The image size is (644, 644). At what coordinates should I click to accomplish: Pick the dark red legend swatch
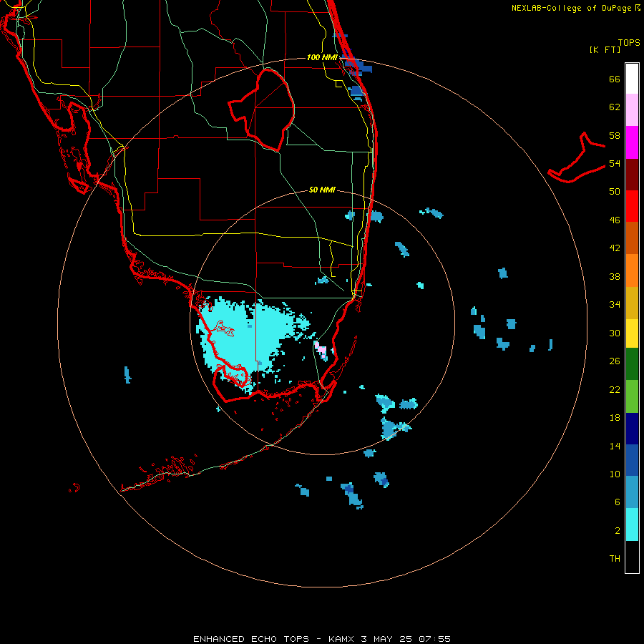[x=632, y=175]
